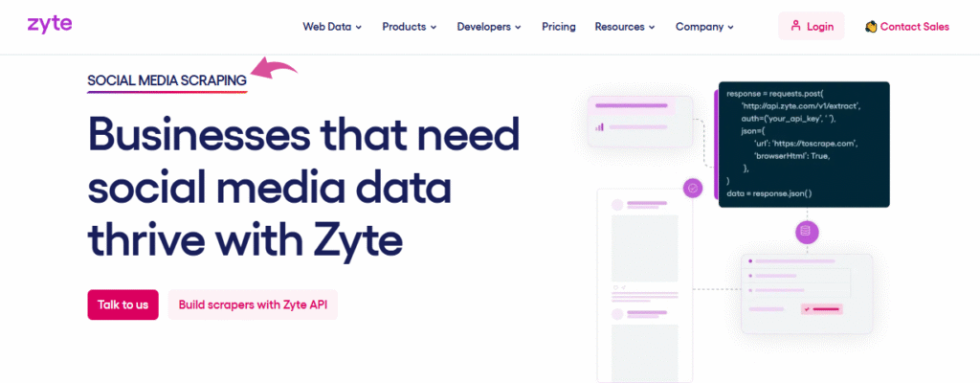980x383 pixels.
Task: Click the purple database icon below code block
Action: point(805,231)
